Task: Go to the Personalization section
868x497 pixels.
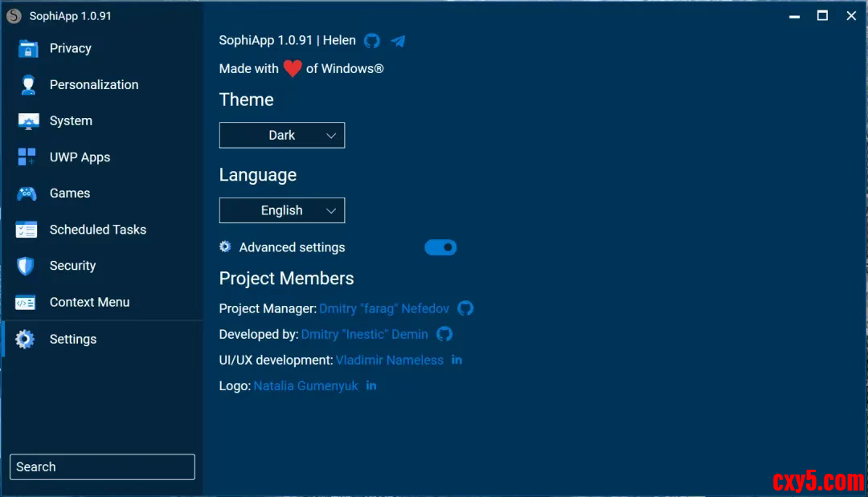Action: [93, 85]
